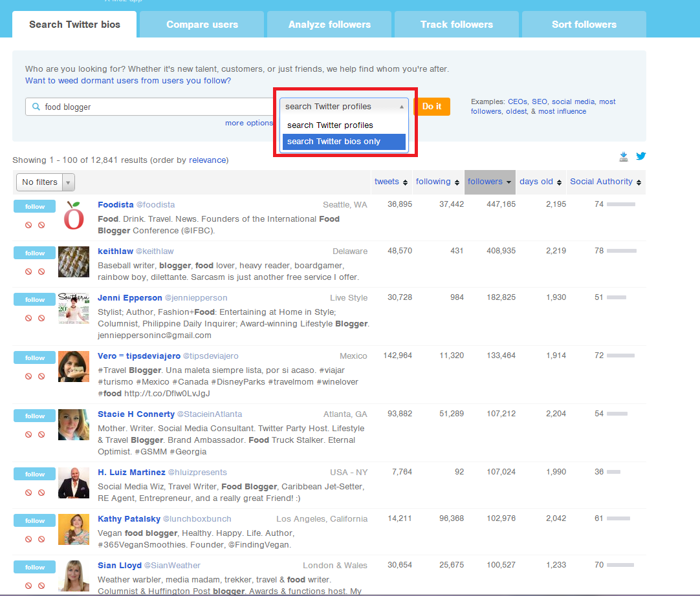The height and width of the screenshot is (596, 700).
Task: Click the sort arrows beside following
Action: coord(457,182)
